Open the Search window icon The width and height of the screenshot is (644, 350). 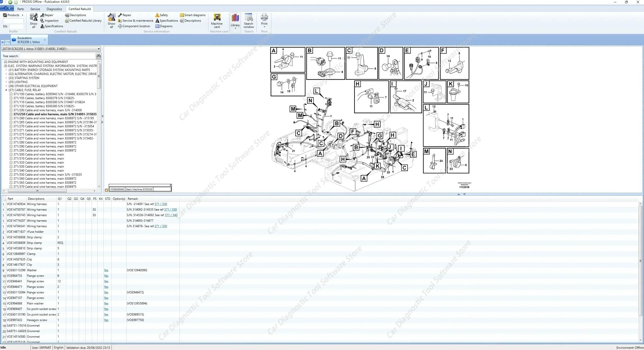249,21
